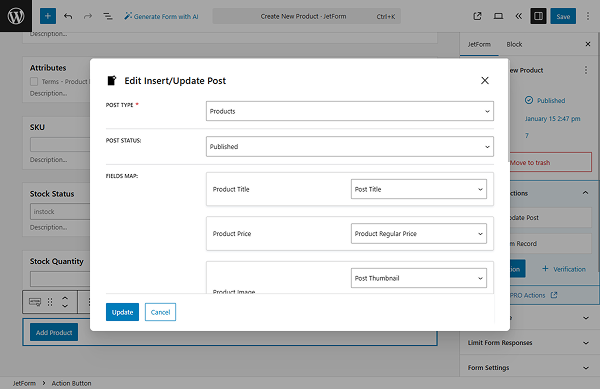Image resolution: width=600 pixels, height=389 pixels.
Task: Click the Stock Quantity input field
Action: pos(60,279)
